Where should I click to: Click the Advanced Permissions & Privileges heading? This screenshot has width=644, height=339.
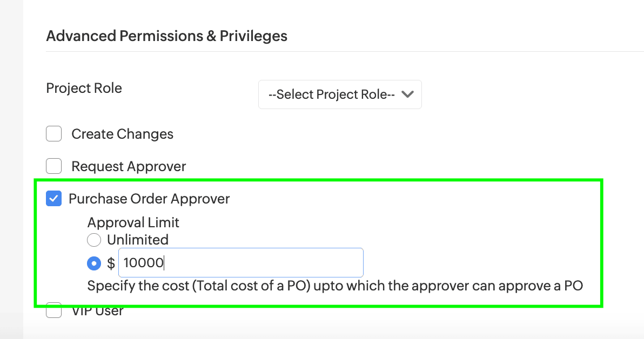pos(166,36)
